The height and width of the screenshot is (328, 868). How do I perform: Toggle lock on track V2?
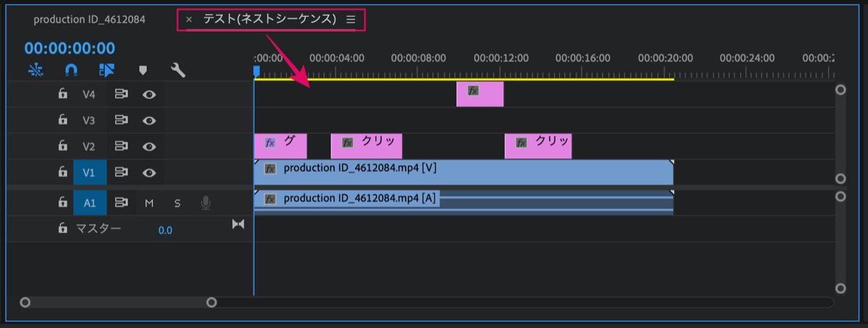[x=63, y=146]
